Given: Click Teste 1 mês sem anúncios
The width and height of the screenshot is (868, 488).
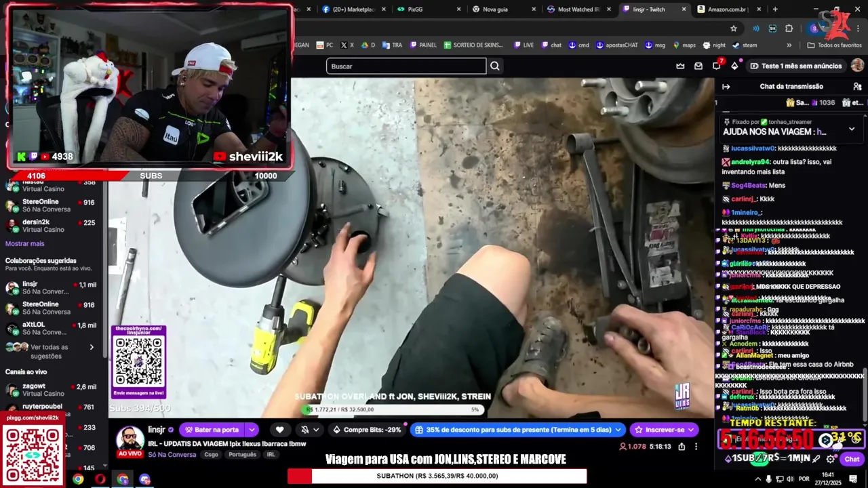Looking at the screenshot, I should pyautogui.click(x=796, y=66).
